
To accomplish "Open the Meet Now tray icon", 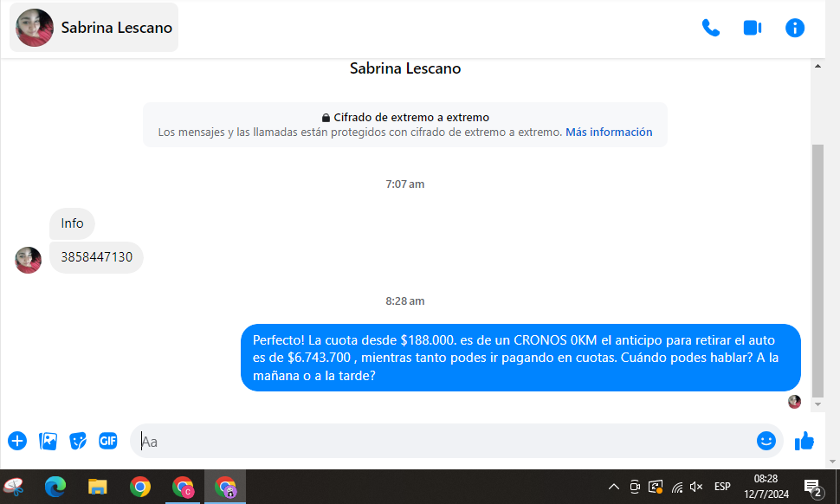I will [635, 487].
